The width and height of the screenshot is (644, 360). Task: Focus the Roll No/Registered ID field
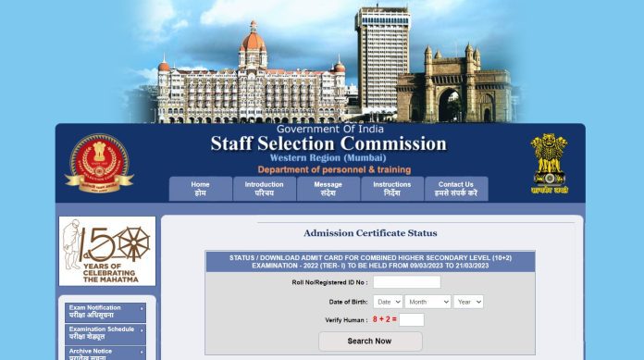click(x=406, y=282)
